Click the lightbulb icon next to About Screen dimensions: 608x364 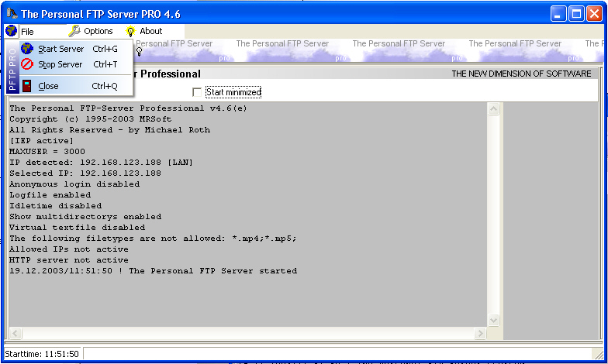tap(130, 31)
